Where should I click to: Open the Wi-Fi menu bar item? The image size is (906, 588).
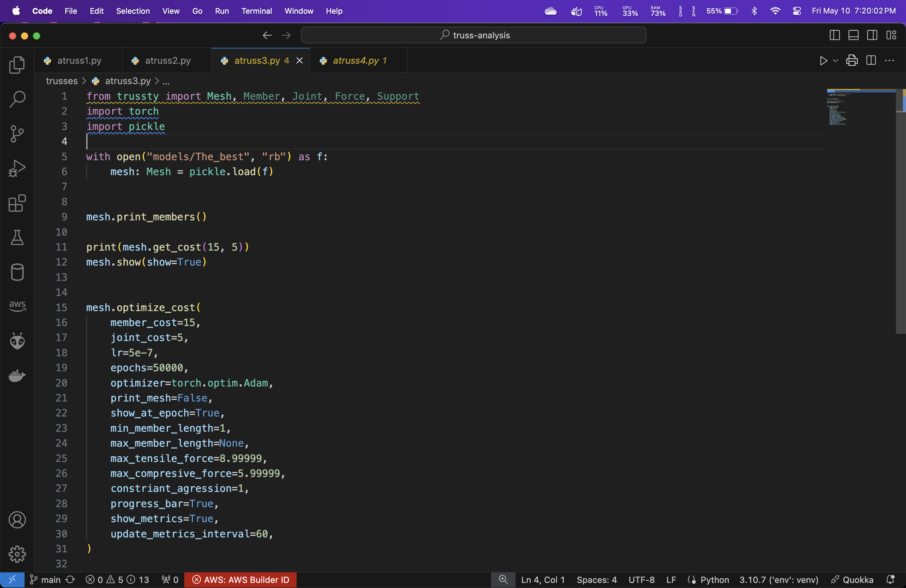(775, 11)
